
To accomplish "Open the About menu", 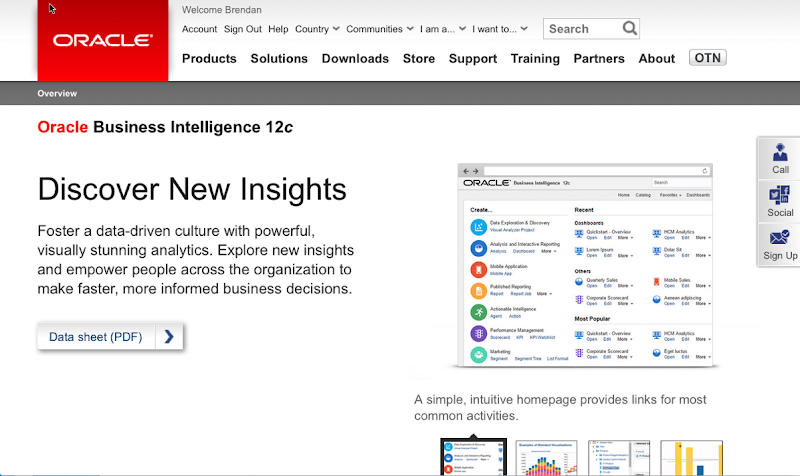I will [657, 59].
